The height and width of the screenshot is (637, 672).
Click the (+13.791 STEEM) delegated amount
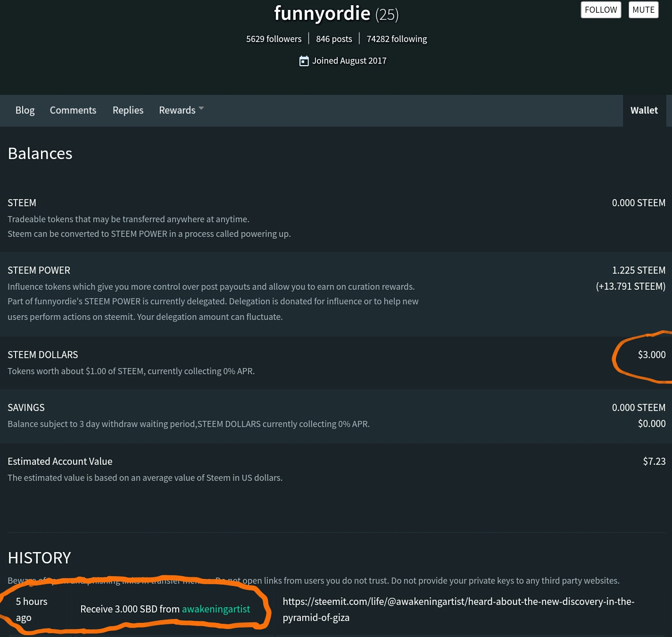click(x=631, y=286)
